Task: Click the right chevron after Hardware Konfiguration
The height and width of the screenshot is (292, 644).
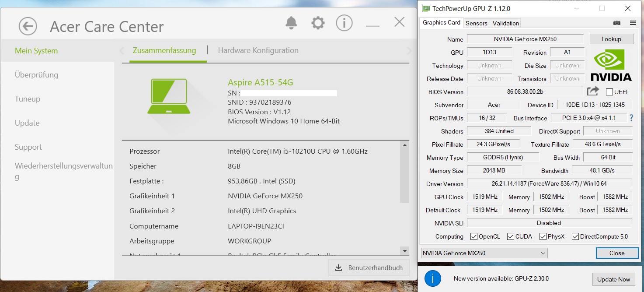Action: click(x=409, y=51)
